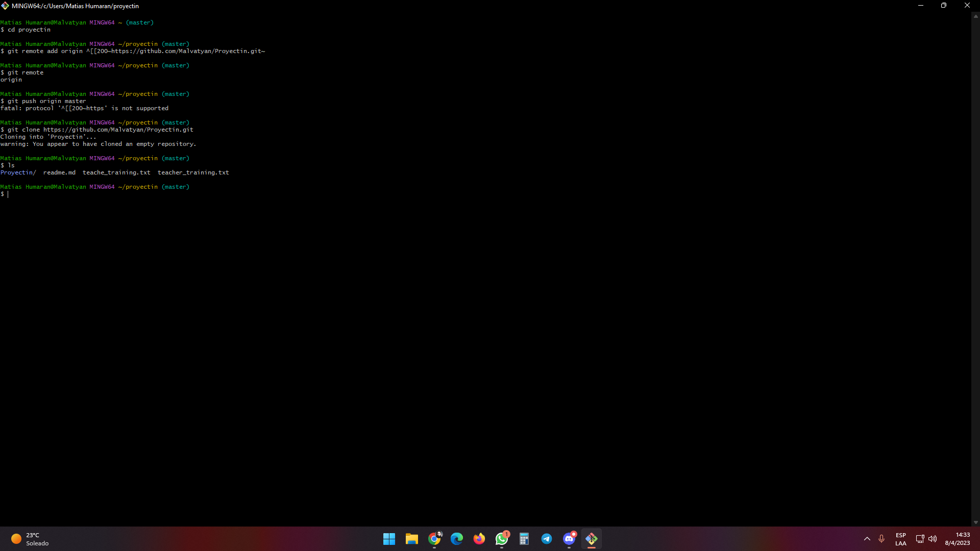Viewport: 980px width, 551px height.
Task: Click the microphone tray icon
Action: (881, 539)
